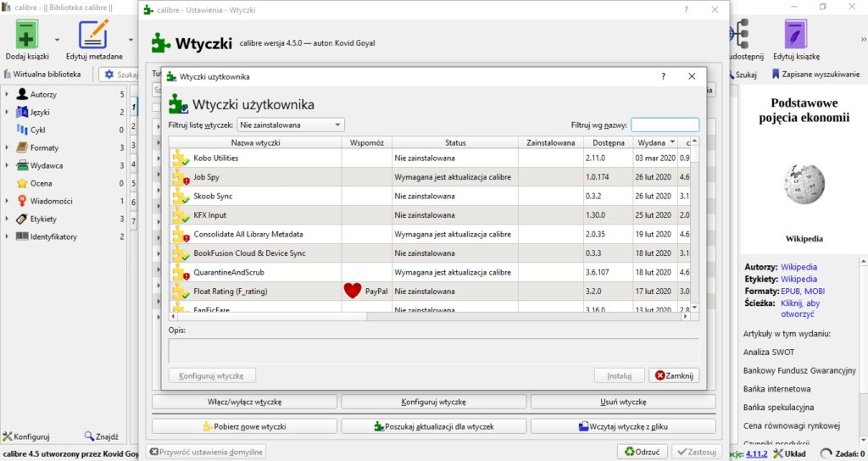The height and width of the screenshot is (461, 868).
Task: Click the Zamknij button
Action: (x=674, y=375)
